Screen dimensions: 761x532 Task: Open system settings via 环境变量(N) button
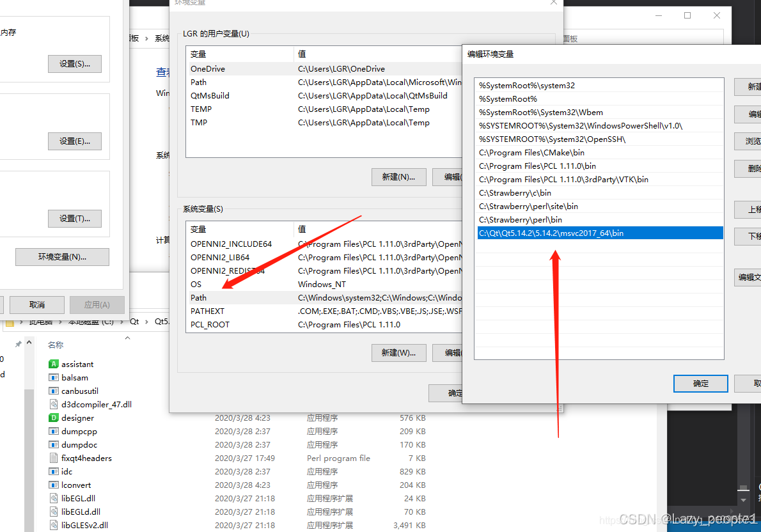[62, 257]
